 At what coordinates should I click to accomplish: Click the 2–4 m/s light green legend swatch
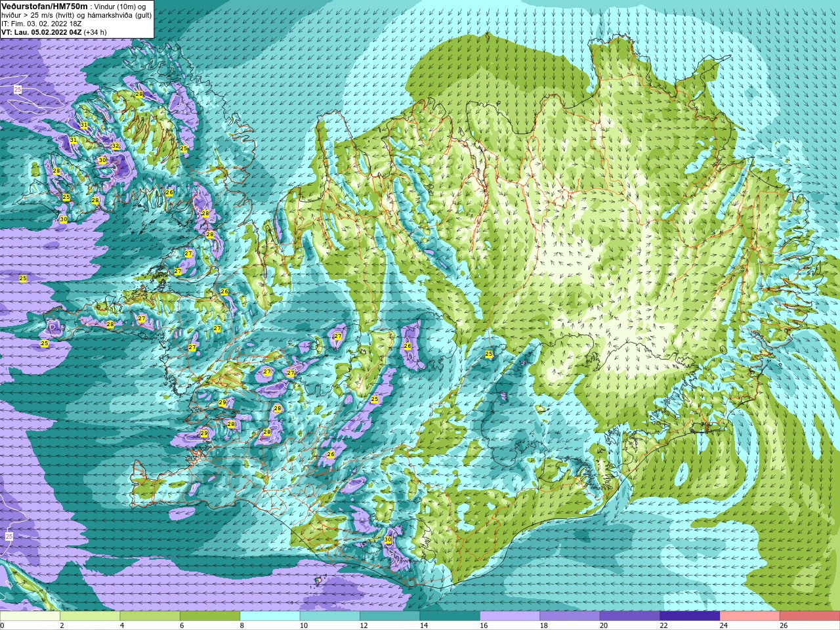(90, 616)
